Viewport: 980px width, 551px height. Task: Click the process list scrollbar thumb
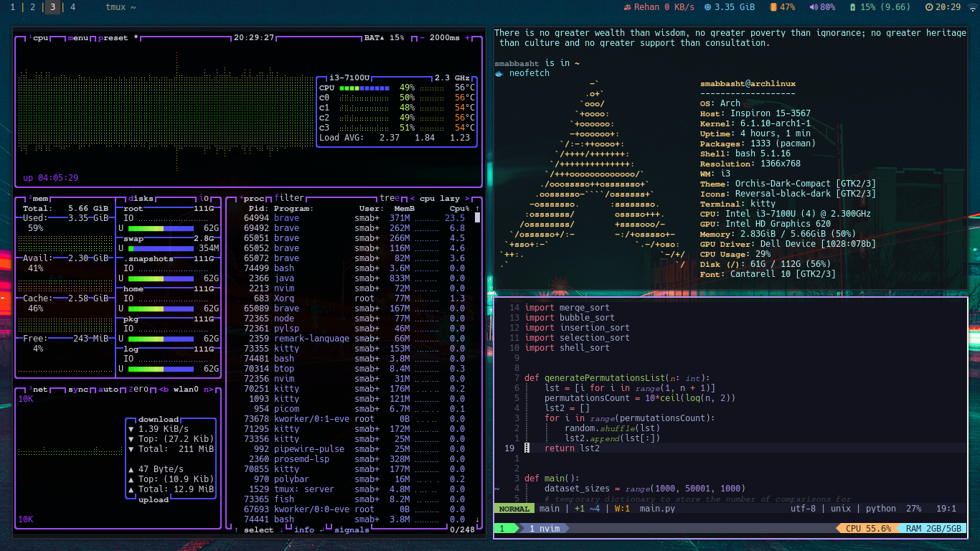478,218
